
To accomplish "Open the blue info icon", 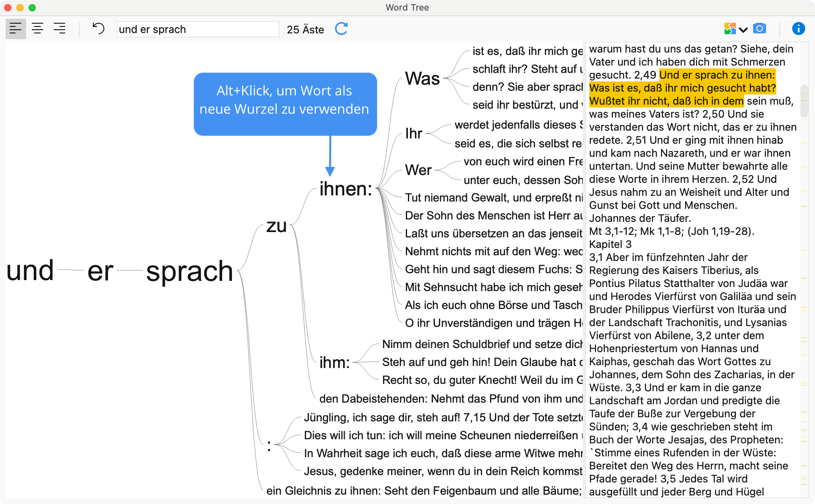I will coord(798,29).
